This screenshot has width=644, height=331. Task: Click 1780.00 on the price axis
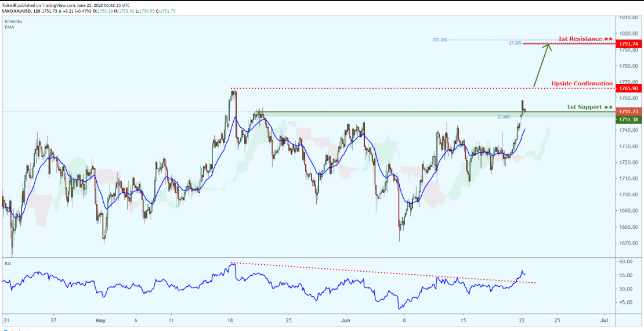629,66
